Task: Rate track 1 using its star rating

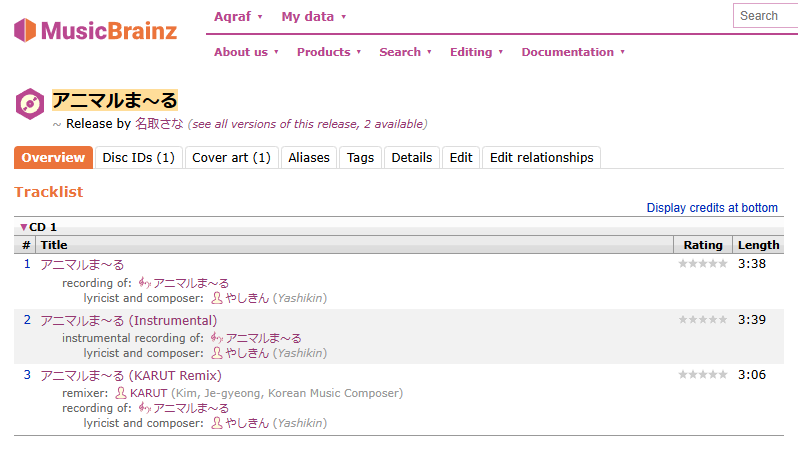Action: pyautogui.click(x=702, y=264)
